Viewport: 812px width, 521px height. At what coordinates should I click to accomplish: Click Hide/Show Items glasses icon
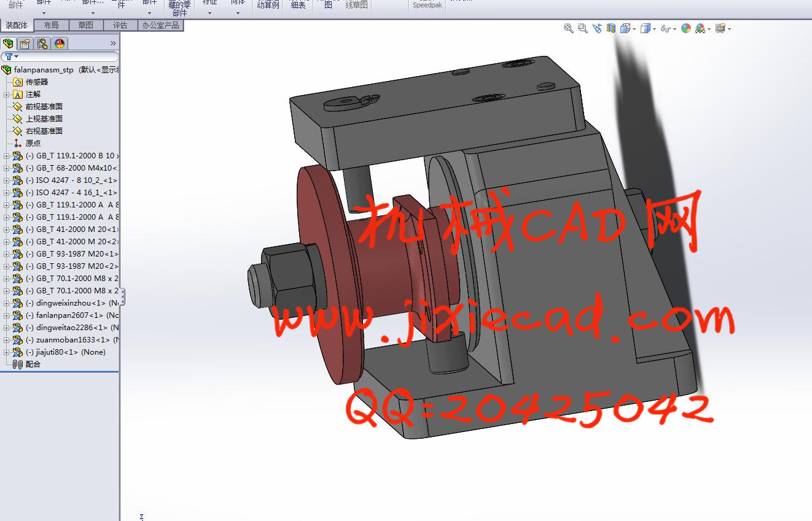665,28
